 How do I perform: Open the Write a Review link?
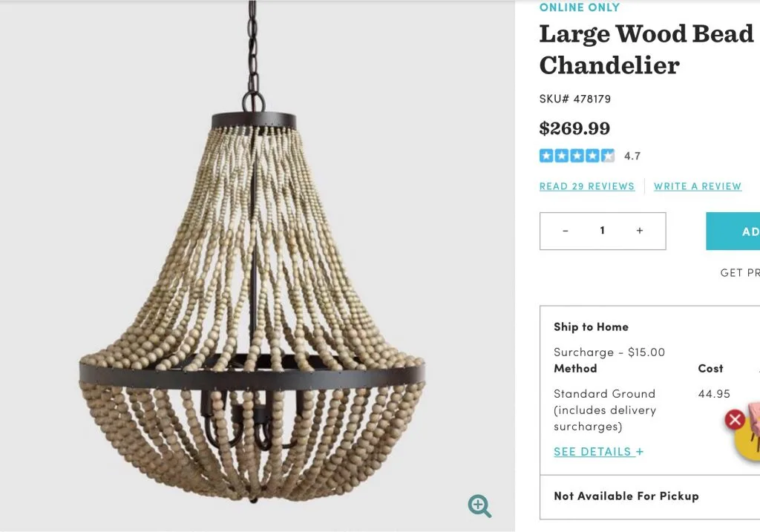(x=698, y=186)
